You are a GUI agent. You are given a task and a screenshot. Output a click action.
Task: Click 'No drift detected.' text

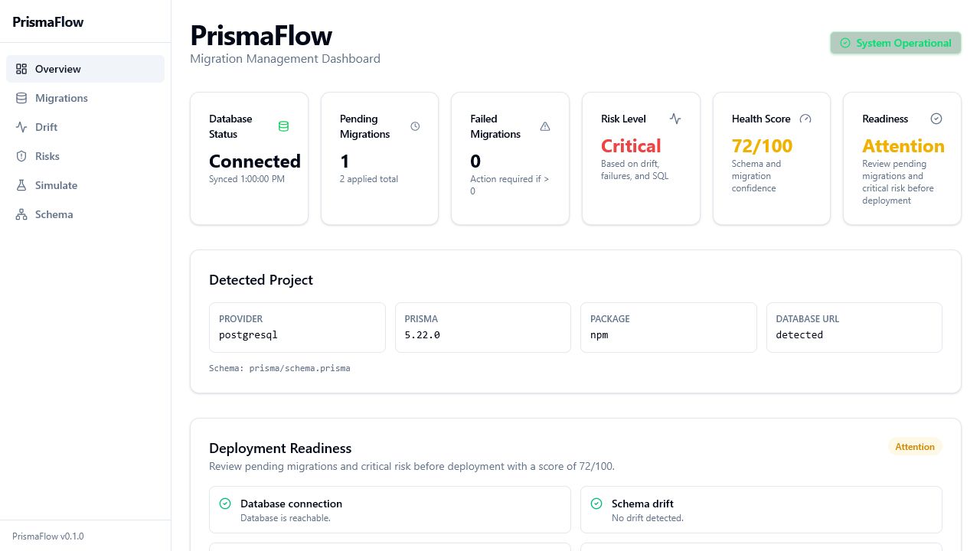pos(648,518)
